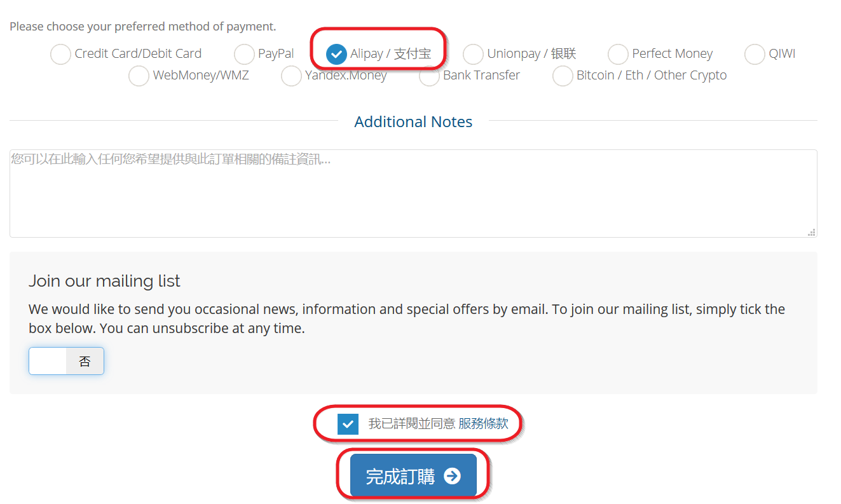Screen dimensions: 841x504
Task: Choose Bitcoin / Eth / Other Crypto
Action: tap(563, 76)
